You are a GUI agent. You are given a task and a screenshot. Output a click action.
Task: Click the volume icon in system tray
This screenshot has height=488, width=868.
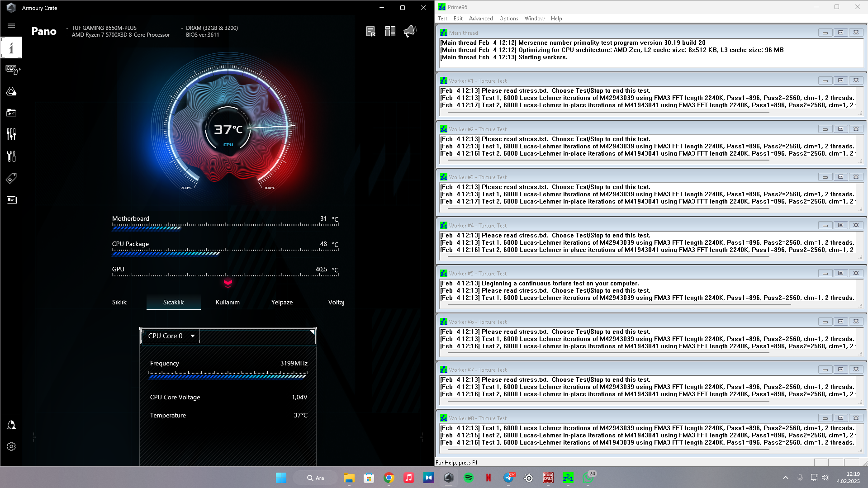pos(825,478)
